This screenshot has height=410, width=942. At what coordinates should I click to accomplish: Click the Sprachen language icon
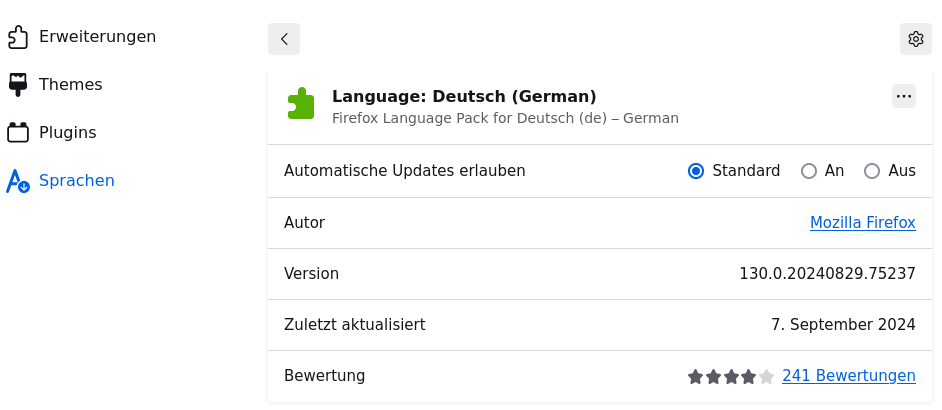point(18,181)
